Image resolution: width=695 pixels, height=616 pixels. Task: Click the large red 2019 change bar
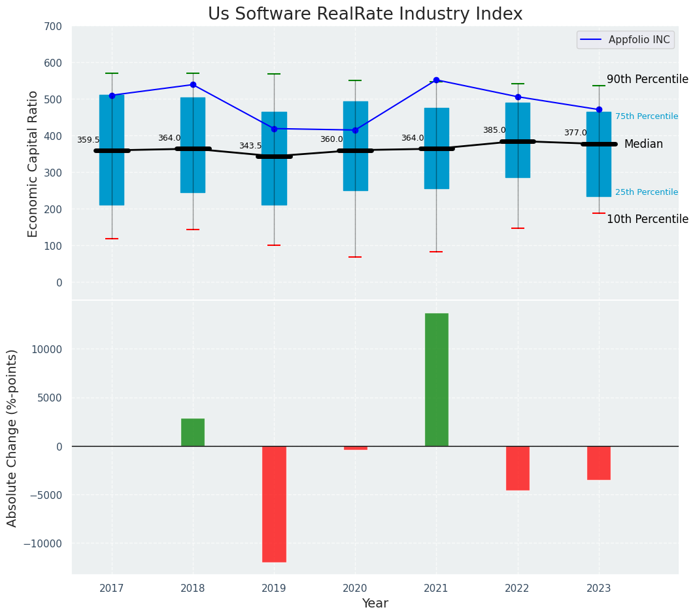274,504
